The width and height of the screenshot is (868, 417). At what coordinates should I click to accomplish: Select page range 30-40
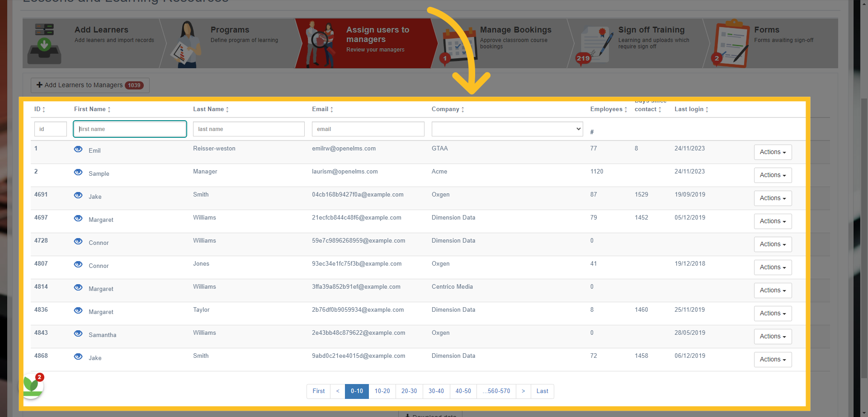point(436,391)
